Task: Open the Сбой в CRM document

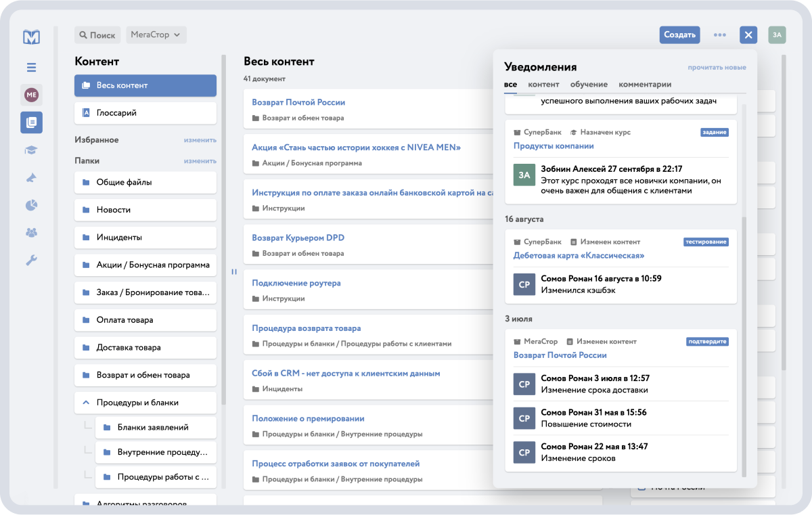Action: [346, 374]
